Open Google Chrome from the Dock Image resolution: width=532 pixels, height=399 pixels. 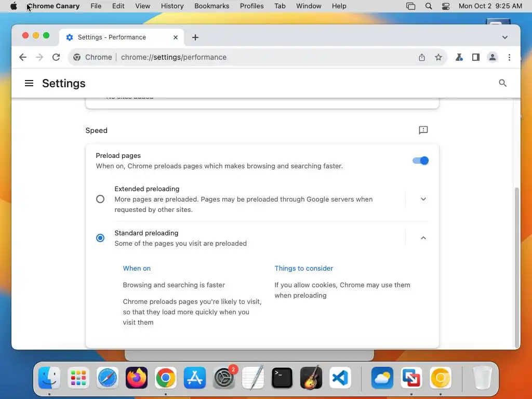pos(166,378)
